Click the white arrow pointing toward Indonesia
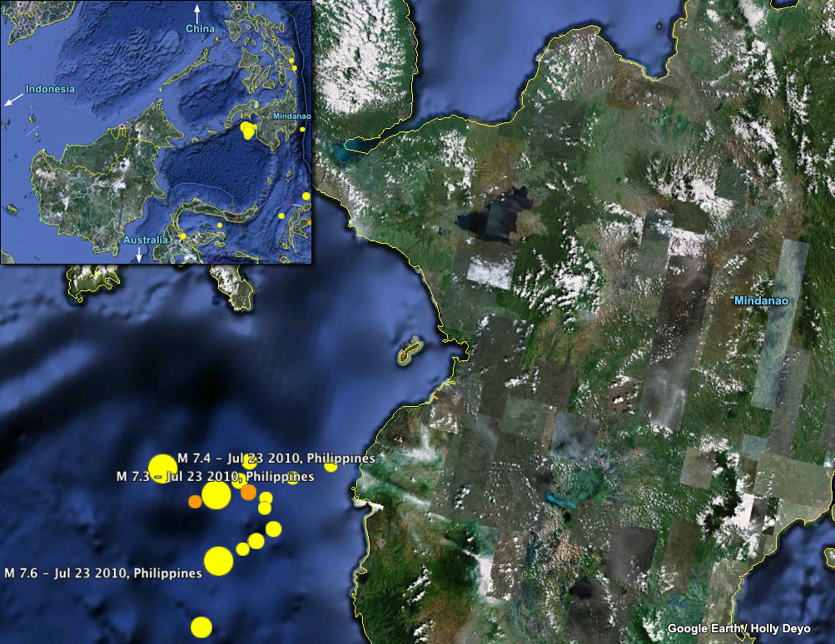 point(12,101)
